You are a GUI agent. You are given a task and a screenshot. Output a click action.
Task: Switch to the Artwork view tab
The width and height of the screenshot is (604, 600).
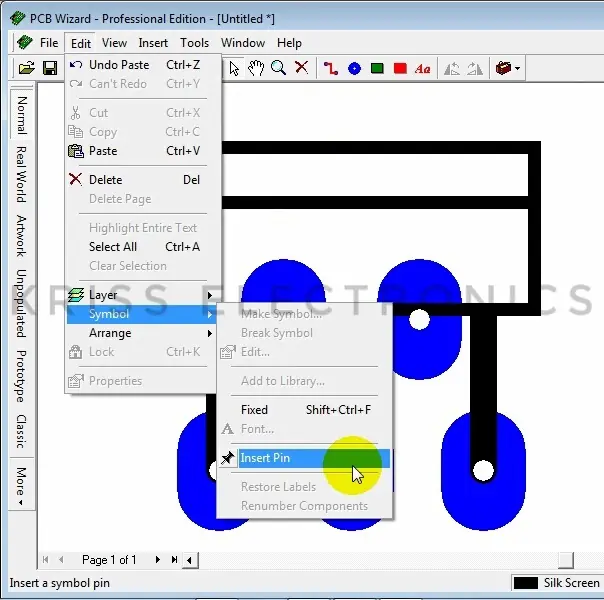coord(22,236)
